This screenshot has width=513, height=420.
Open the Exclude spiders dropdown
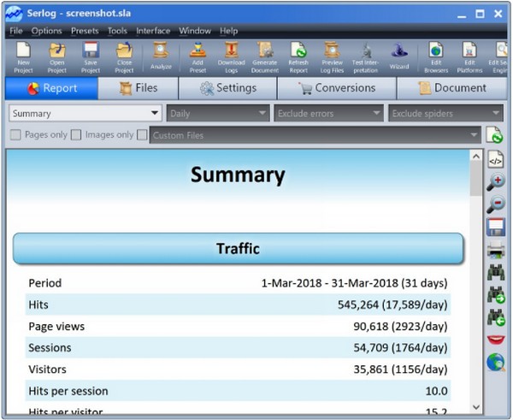(x=443, y=113)
